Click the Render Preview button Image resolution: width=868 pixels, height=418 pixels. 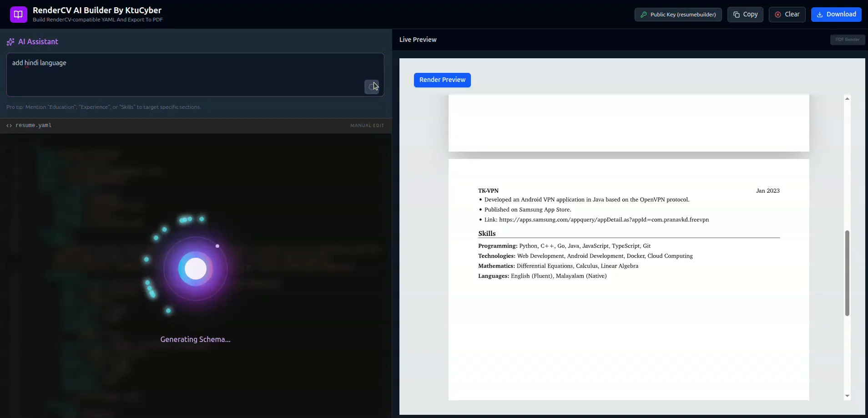pos(442,80)
